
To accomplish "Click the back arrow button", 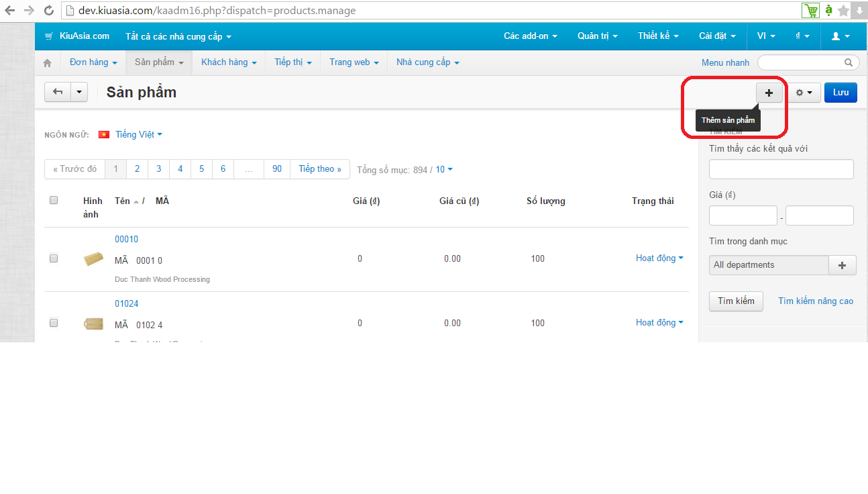I will point(58,92).
